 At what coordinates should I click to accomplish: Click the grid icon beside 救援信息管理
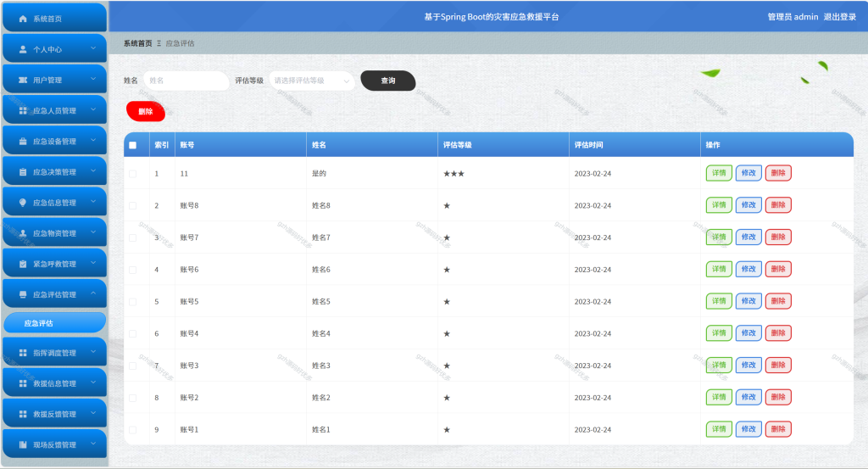coord(23,383)
